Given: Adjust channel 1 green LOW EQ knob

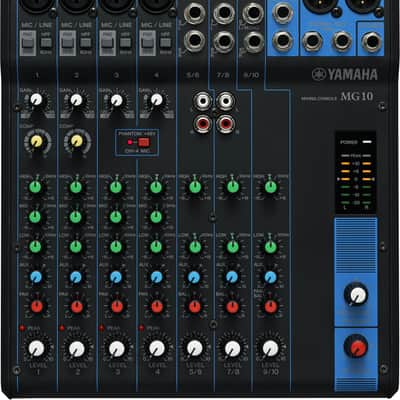Looking at the screenshot, I should 35,247.
